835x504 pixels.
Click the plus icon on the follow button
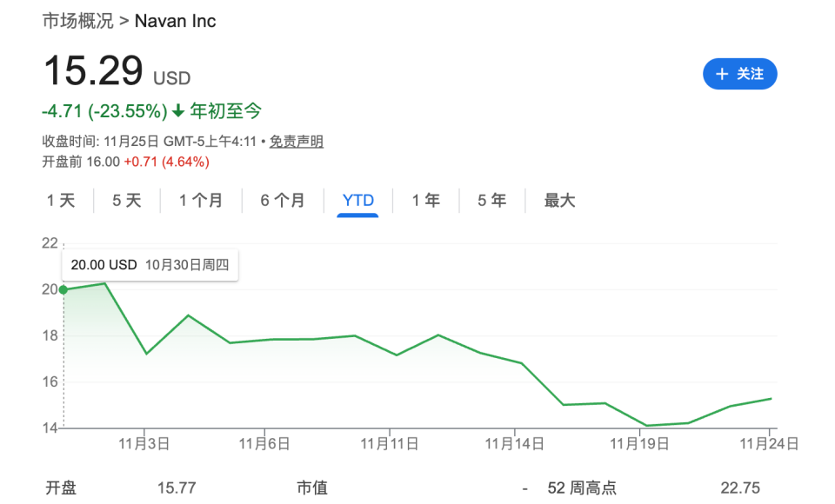point(721,74)
